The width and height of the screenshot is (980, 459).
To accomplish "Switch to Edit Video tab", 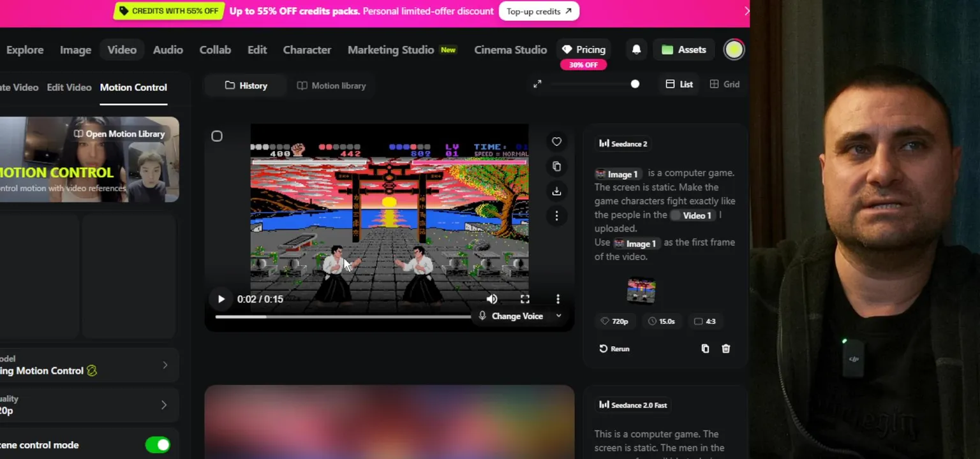I will tap(69, 87).
